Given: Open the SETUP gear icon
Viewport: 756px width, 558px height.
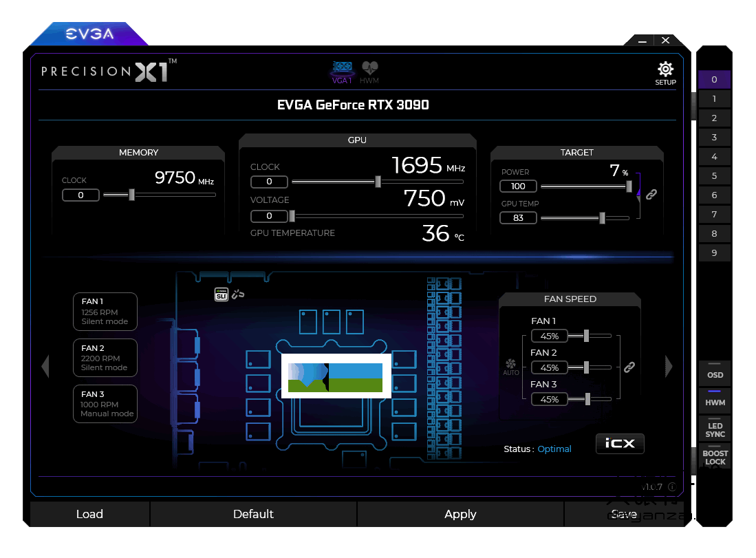Looking at the screenshot, I should (665, 74).
